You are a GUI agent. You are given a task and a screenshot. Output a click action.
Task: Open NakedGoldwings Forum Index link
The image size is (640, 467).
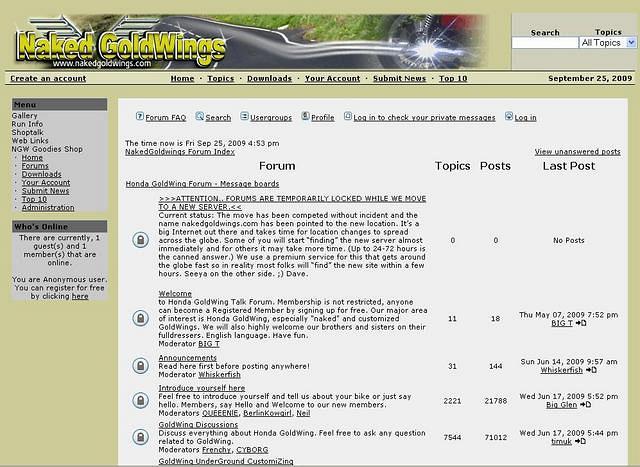[180, 151]
